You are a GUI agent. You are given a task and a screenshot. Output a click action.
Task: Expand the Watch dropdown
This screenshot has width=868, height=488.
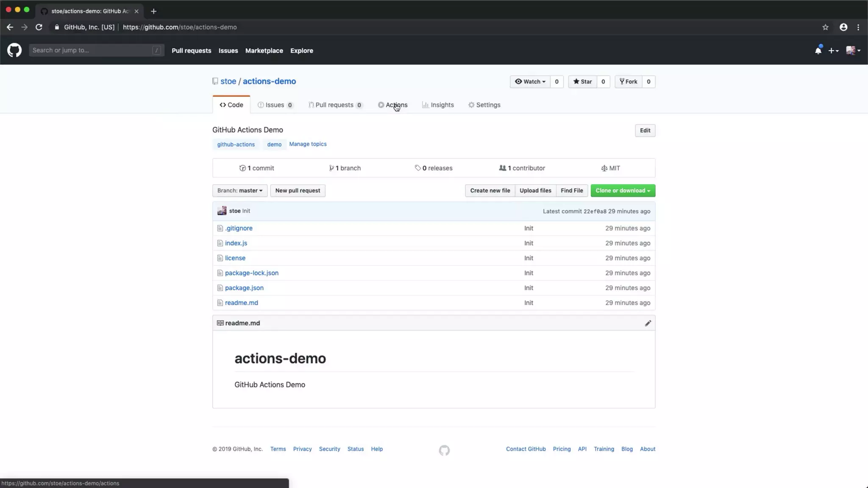click(530, 82)
